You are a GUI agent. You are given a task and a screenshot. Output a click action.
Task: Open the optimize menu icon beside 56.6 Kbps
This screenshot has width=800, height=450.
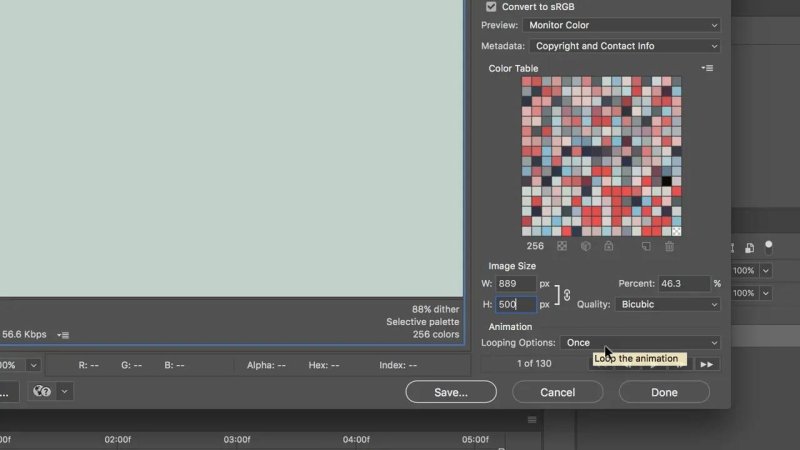tap(63, 335)
